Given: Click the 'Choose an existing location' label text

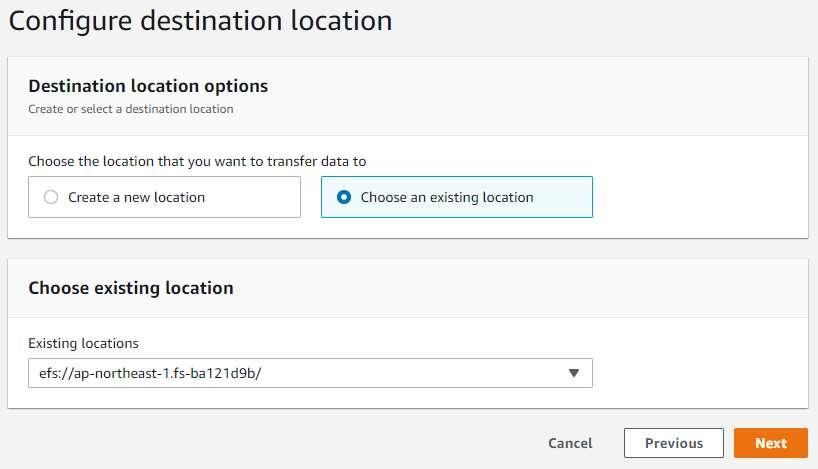Looking at the screenshot, I should click(447, 197).
